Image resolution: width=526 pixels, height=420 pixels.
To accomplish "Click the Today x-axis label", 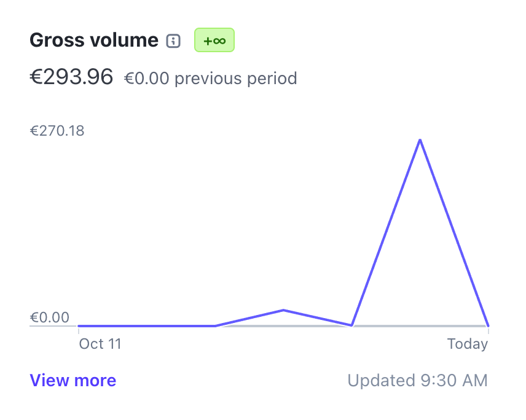I will [468, 344].
